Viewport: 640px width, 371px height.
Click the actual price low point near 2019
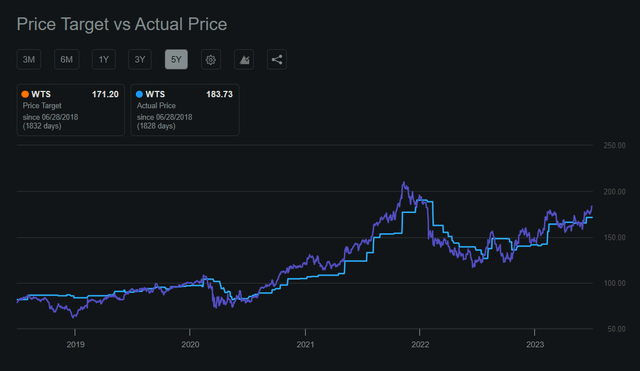74,317
